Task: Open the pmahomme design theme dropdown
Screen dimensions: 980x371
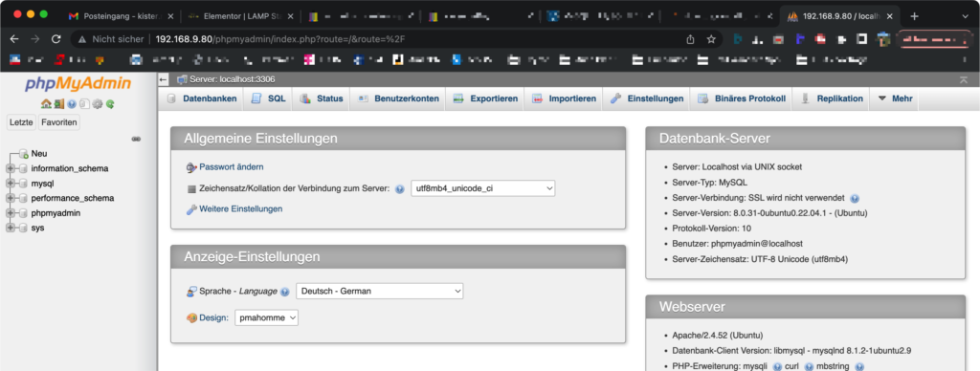Action: [x=267, y=317]
